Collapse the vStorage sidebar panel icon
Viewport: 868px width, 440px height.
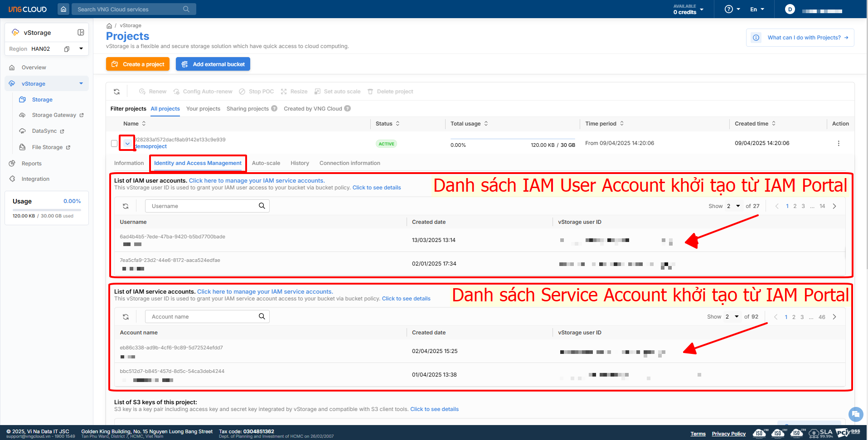(81, 33)
